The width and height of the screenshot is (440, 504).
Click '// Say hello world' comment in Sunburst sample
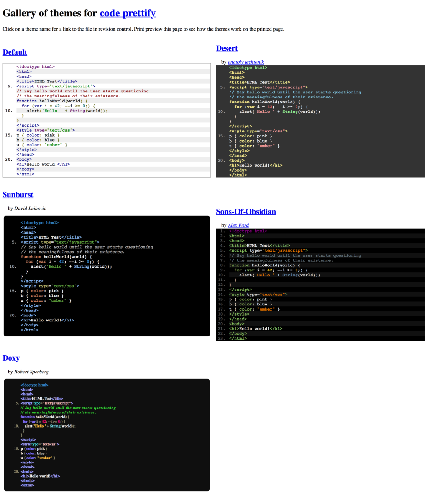(87, 247)
